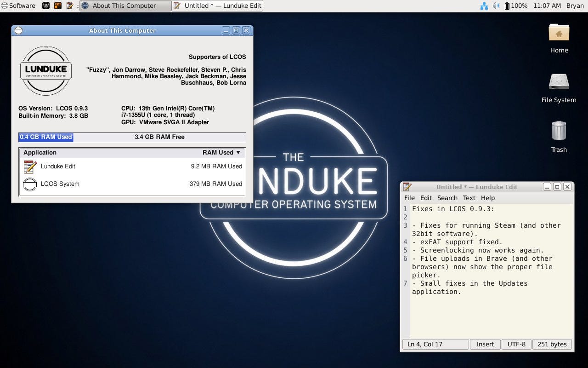Click the battery indicator icon
Viewport: 588px width, 368px height.
(x=507, y=6)
